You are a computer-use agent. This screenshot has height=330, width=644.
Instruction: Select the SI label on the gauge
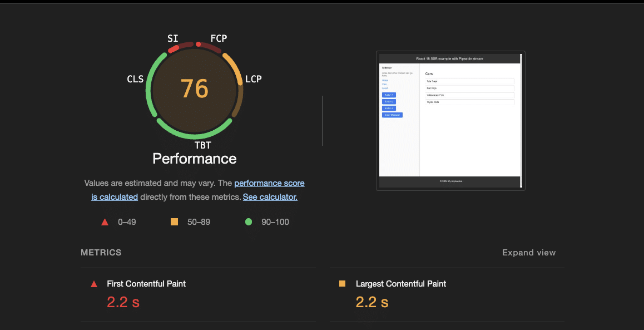click(x=173, y=38)
